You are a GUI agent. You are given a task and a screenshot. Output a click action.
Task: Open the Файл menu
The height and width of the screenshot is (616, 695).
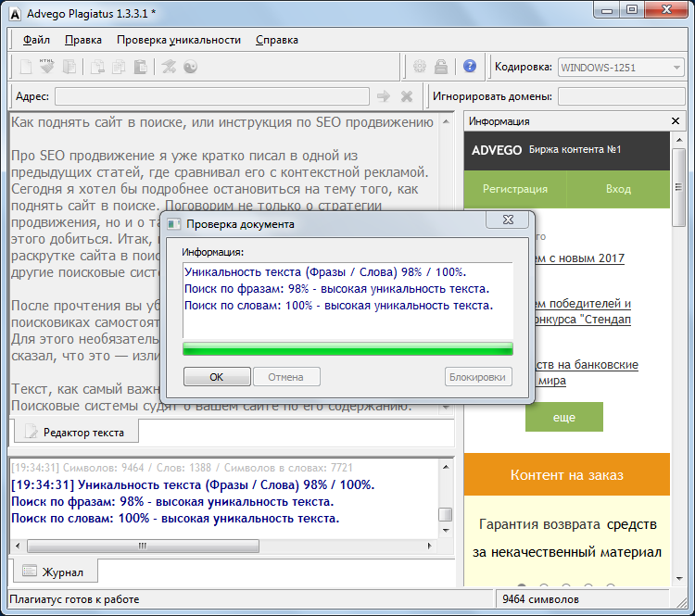[x=36, y=40]
